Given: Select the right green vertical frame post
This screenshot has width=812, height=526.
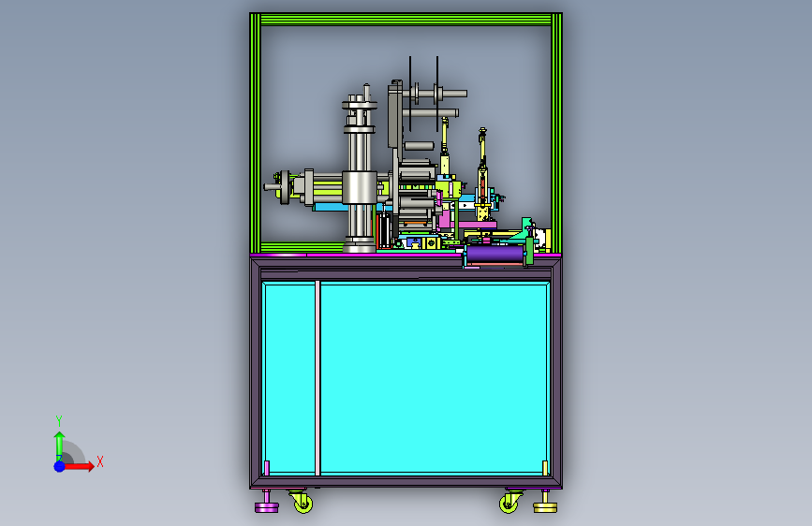Looking at the screenshot, I should point(556,133).
